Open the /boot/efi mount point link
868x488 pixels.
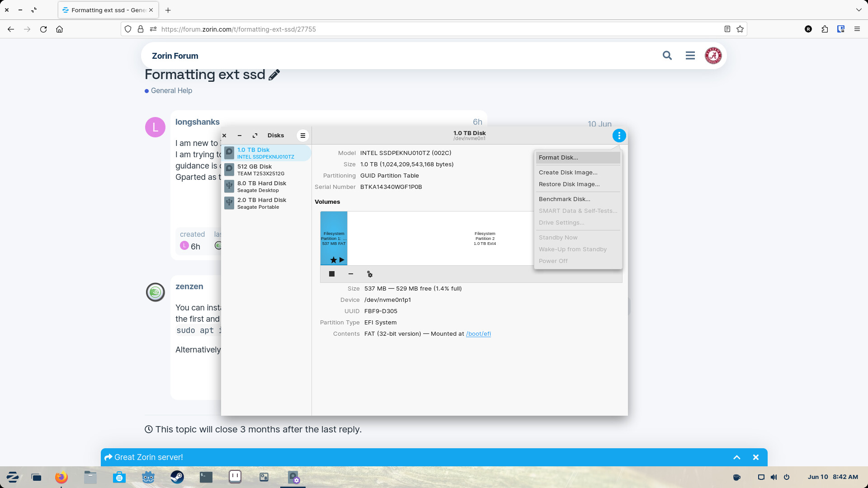tap(478, 334)
